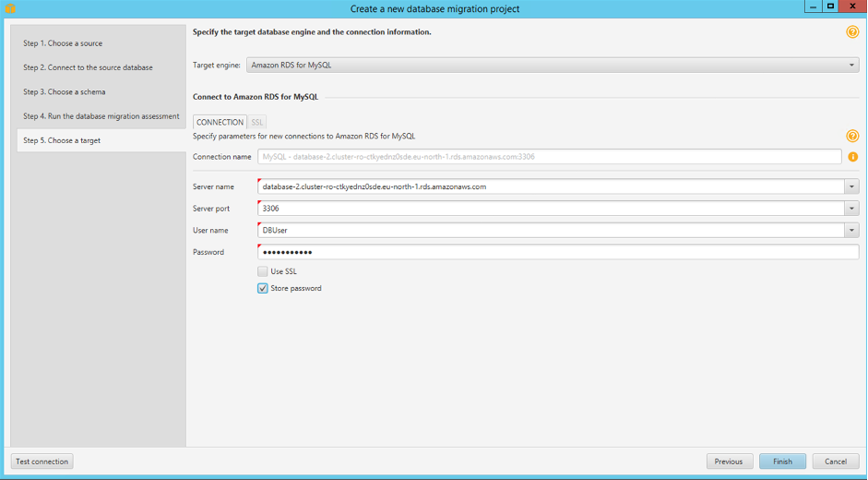This screenshot has width=868, height=480.
Task: Click the 'Target engine:' label
Action: (217, 66)
